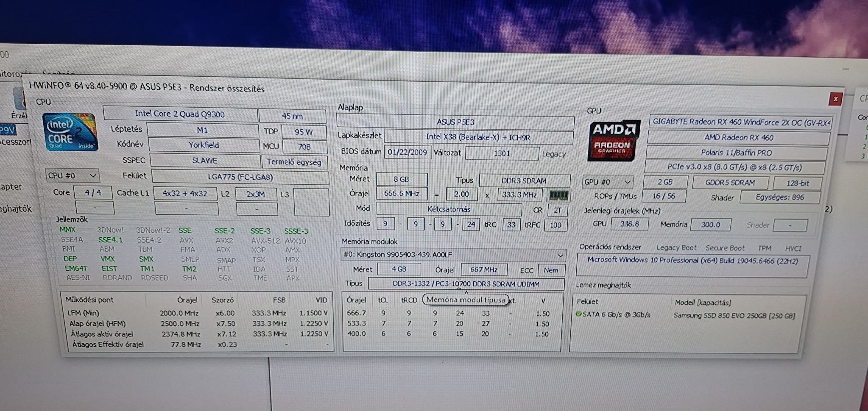Screen dimensions: 868x411
Task: Click the SSE4.1 feature flag
Action: [x=110, y=240]
